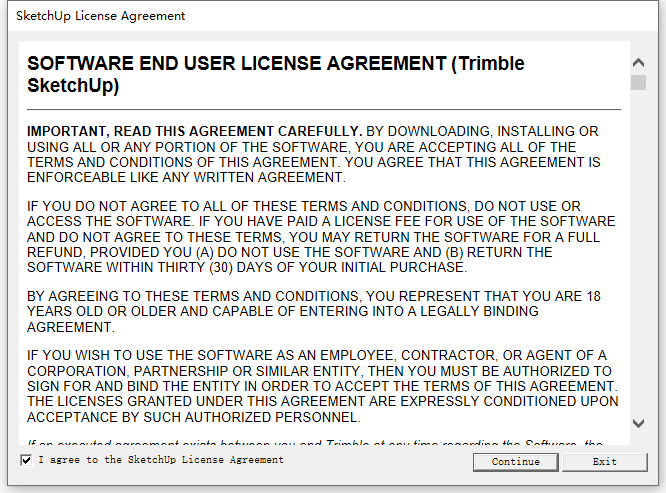
Task: Click the Continue button
Action: [516, 462]
